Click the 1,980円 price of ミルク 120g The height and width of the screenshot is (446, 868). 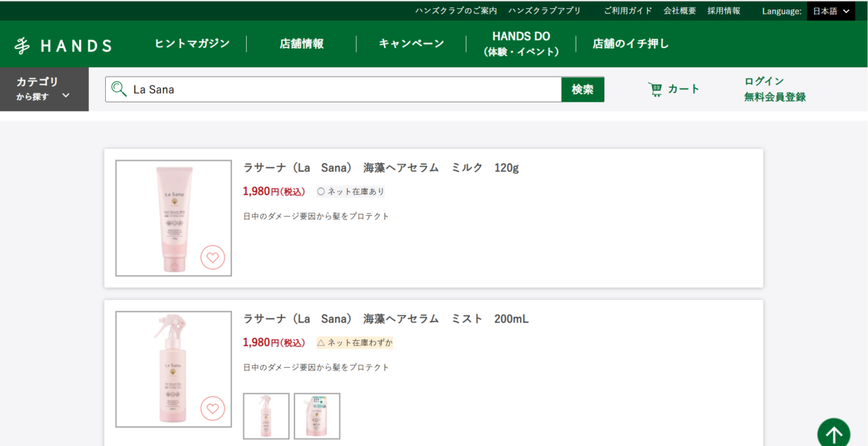(x=274, y=191)
